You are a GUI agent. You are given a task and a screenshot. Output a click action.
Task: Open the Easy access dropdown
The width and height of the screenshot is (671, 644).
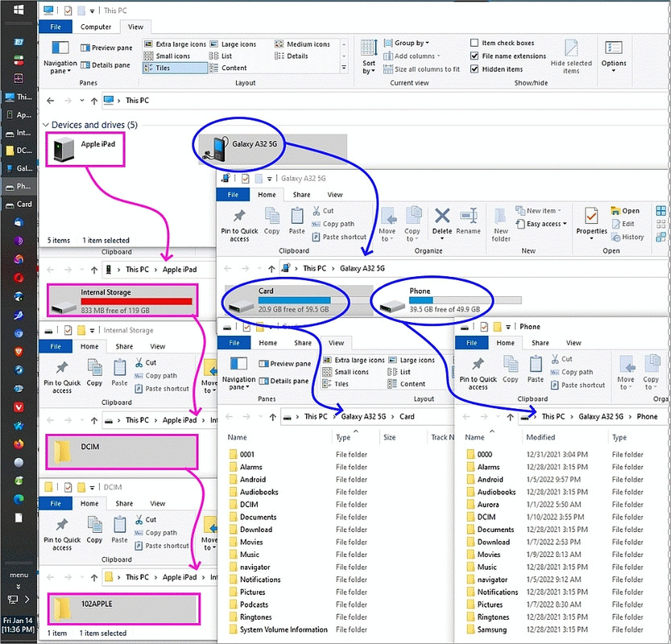[x=541, y=224]
